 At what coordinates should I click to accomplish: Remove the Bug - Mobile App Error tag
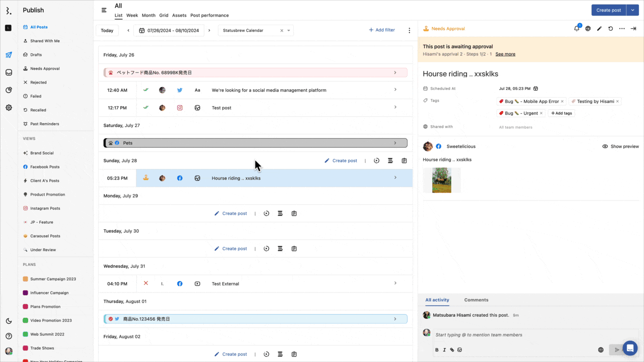(x=562, y=102)
